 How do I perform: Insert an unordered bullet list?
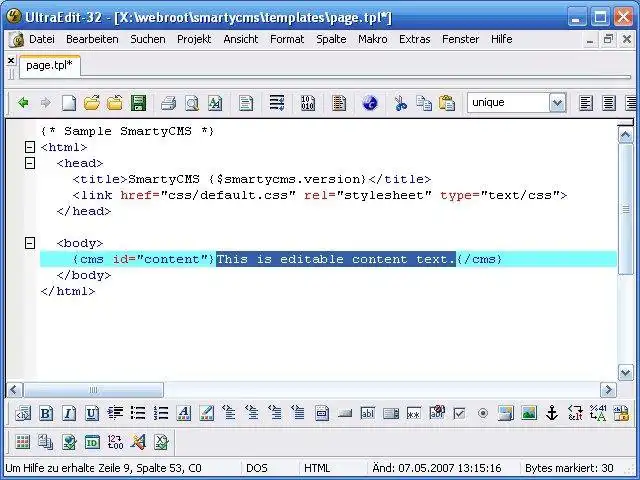138,413
